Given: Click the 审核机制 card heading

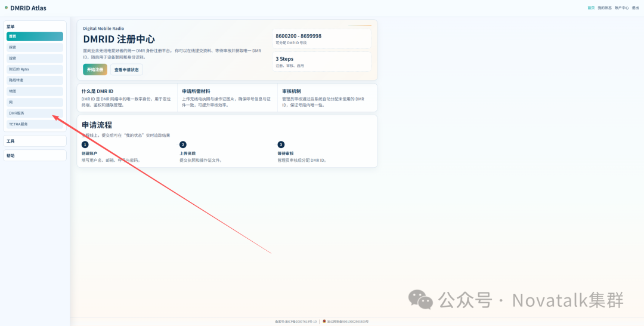Looking at the screenshot, I should coord(292,91).
